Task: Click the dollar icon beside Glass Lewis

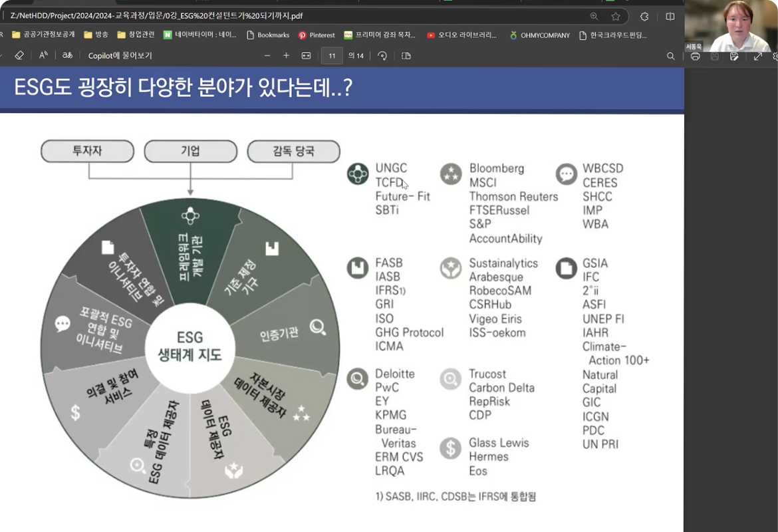Action: [x=451, y=448]
